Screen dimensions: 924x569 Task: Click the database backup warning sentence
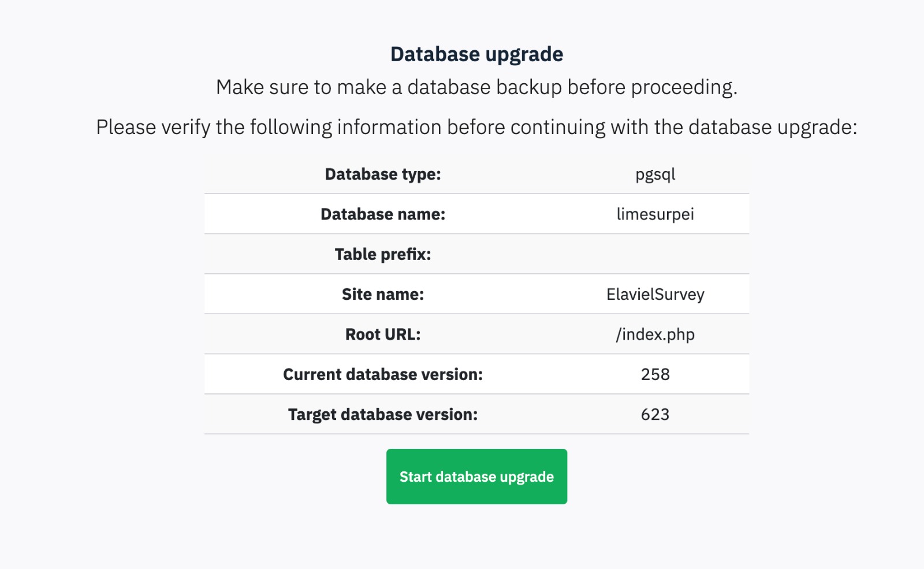point(476,87)
